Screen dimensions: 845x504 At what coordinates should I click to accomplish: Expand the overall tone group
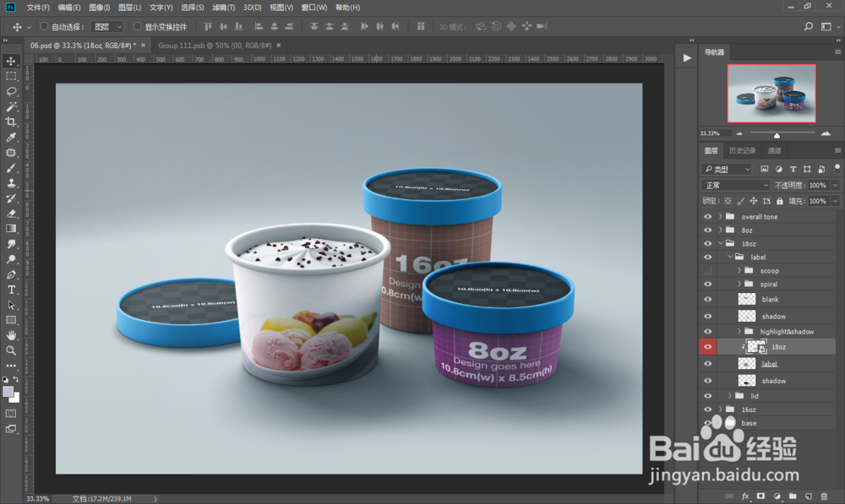click(x=721, y=216)
